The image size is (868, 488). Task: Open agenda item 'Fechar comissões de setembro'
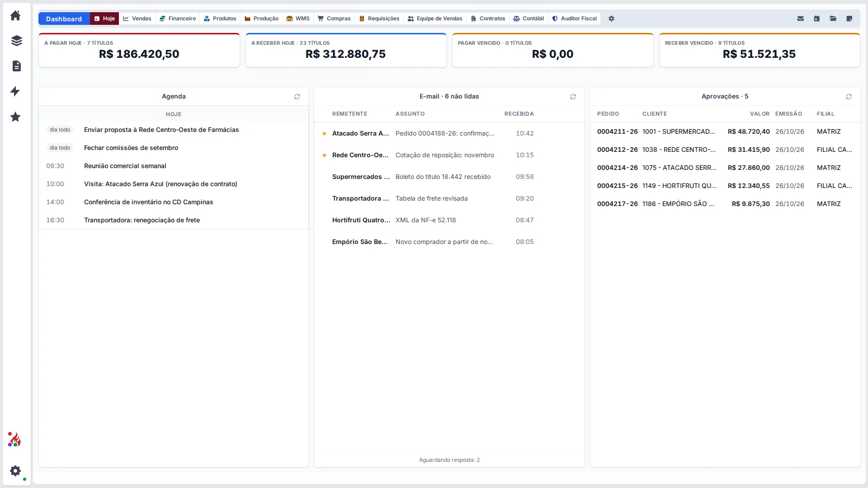tap(174, 148)
